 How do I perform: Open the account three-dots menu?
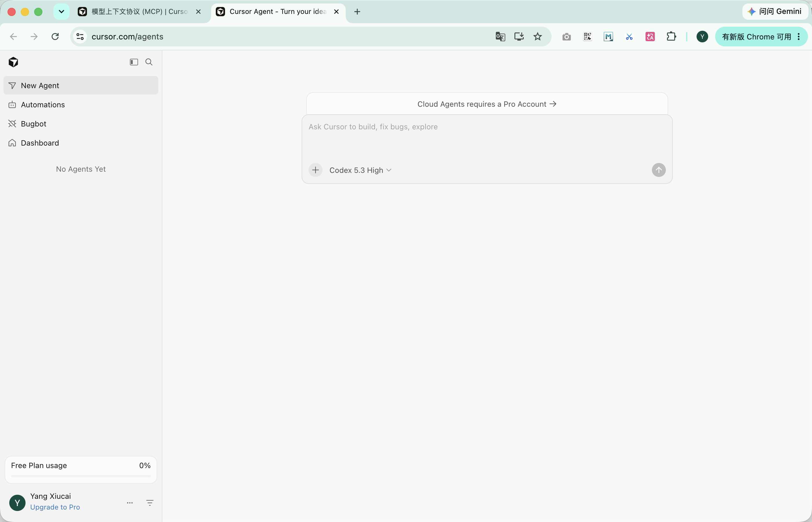tap(130, 503)
